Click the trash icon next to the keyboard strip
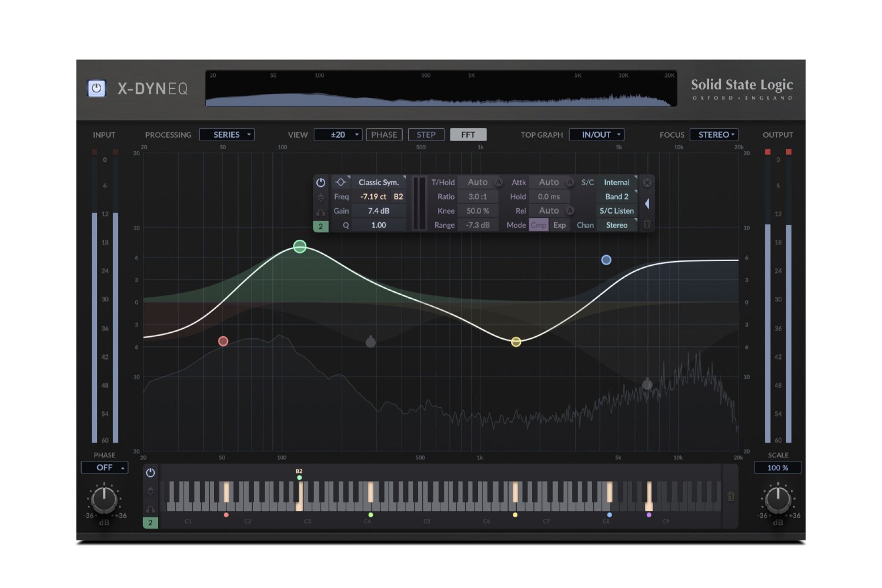Image resolution: width=882 pixels, height=588 pixels. pos(731,497)
